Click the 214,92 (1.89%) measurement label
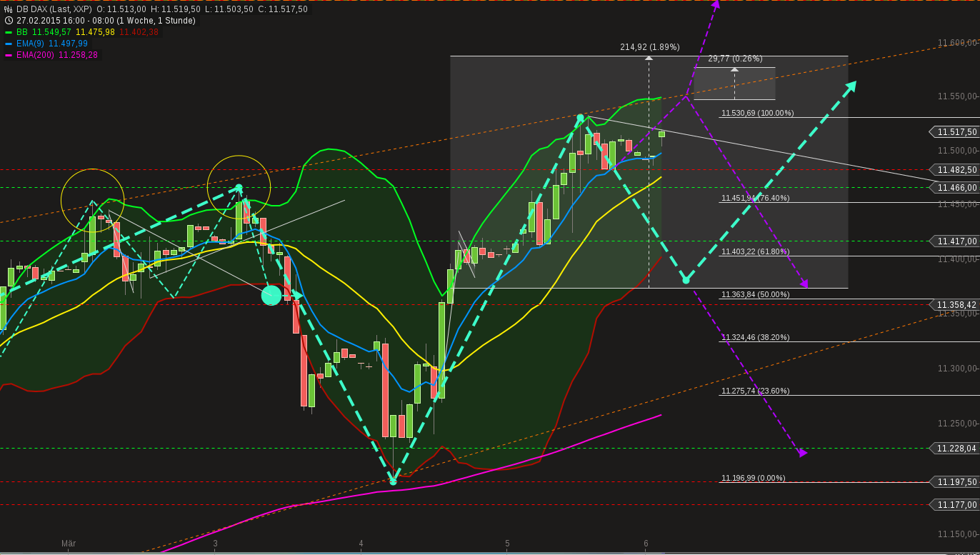 (x=649, y=46)
